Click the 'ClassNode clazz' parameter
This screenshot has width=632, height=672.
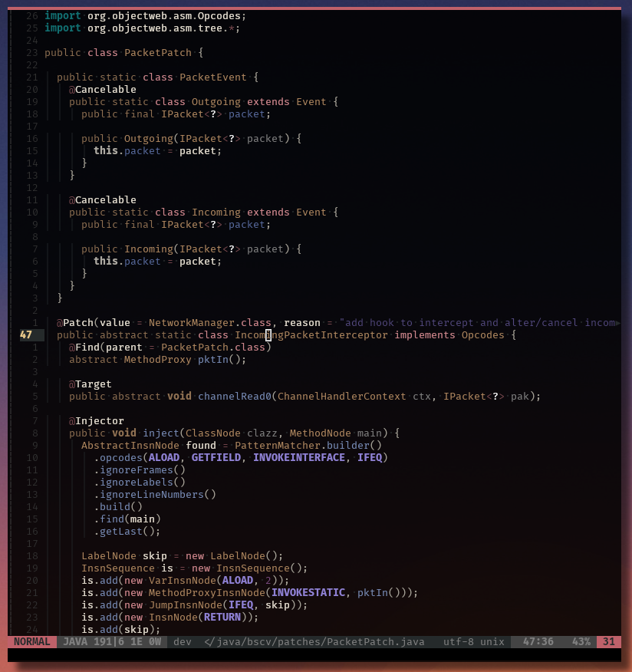click(232, 433)
